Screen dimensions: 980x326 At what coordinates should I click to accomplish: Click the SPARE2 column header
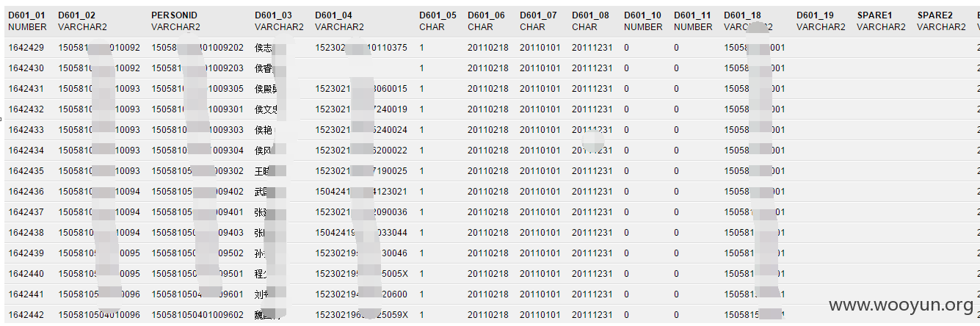[934, 15]
